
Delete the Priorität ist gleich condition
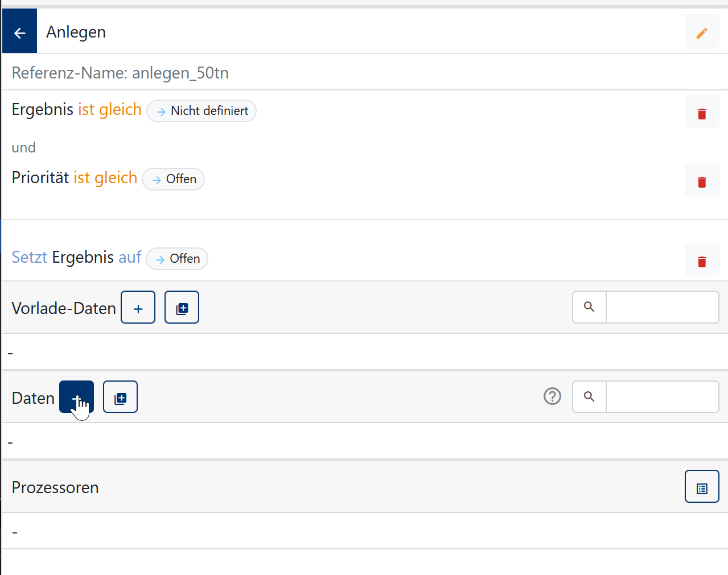pyautogui.click(x=702, y=180)
